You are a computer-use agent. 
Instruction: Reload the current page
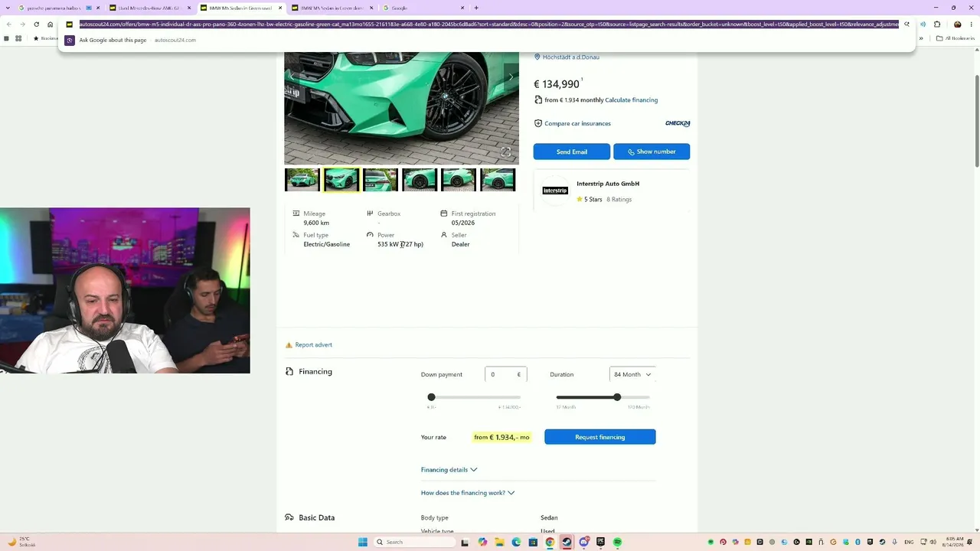point(37,24)
